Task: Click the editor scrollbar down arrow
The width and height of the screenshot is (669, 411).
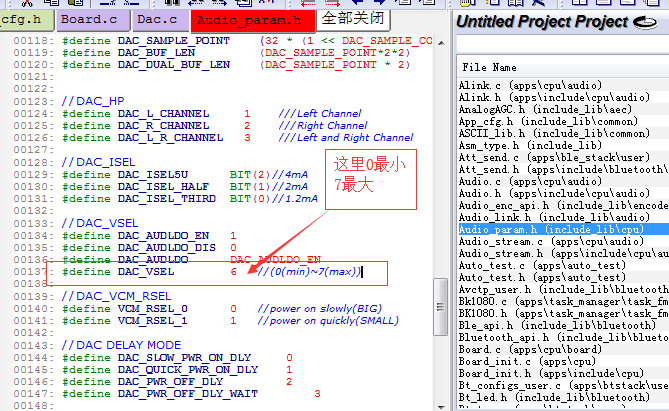Action: [x=441, y=408]
